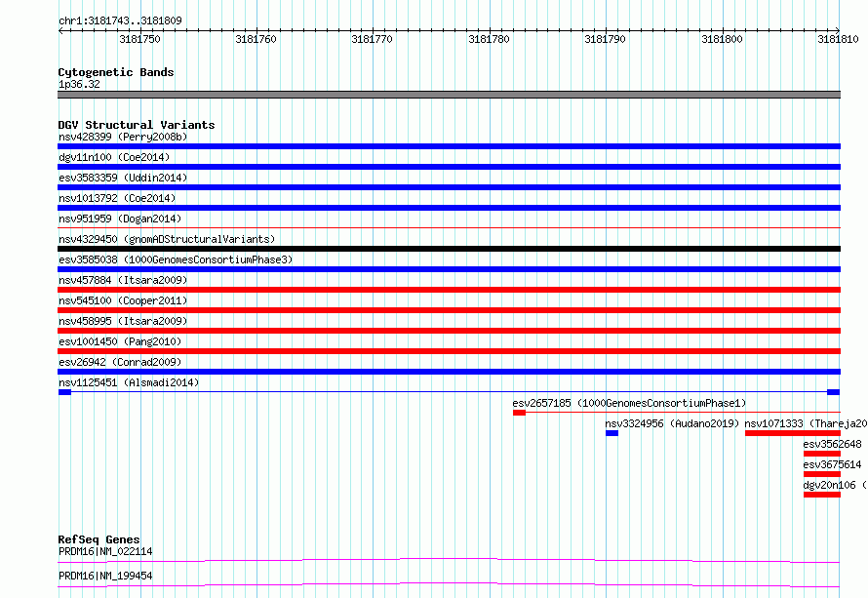The image size is (868, 598).
Task: Click ruler position 3181760
Action: tap(256, 39)
